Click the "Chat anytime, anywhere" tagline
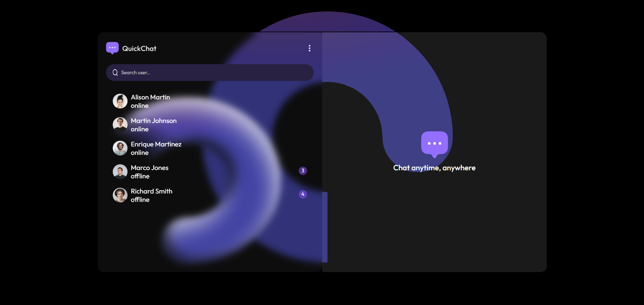 tap(434, 168)
